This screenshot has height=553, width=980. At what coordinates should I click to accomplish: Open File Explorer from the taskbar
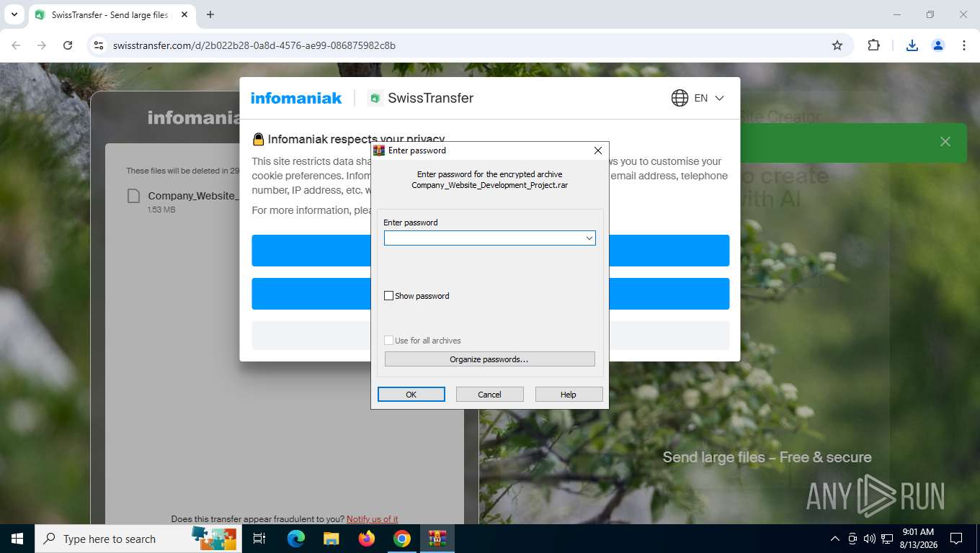click(x=331, y=539)
